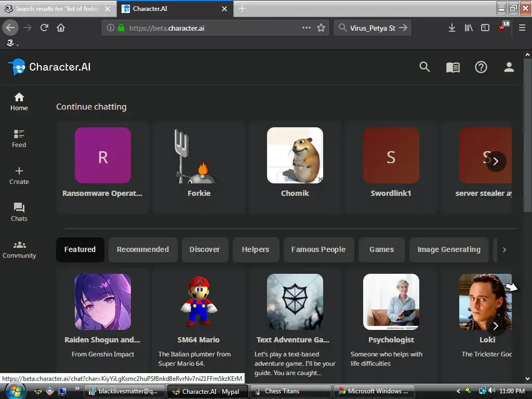Image resolution: width=532 pixels, height=399 pixels.
Task: Open the Character.AI search icon
Action: coord(424,67)
